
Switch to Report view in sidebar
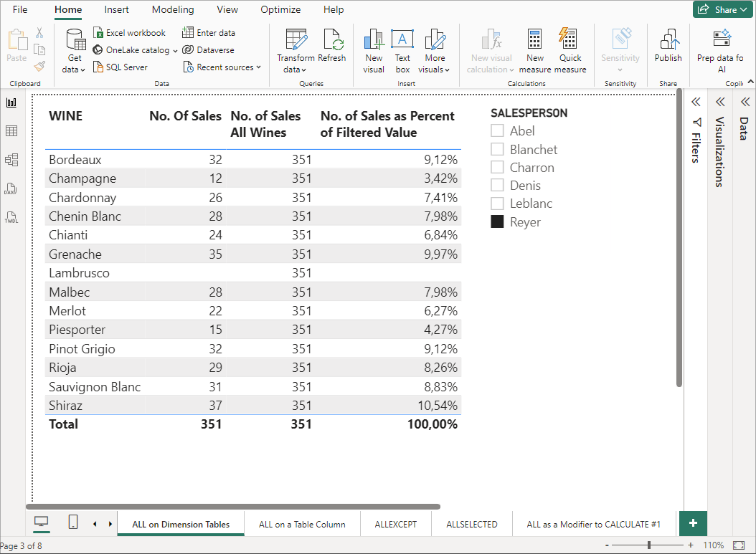tap(11, 102)
